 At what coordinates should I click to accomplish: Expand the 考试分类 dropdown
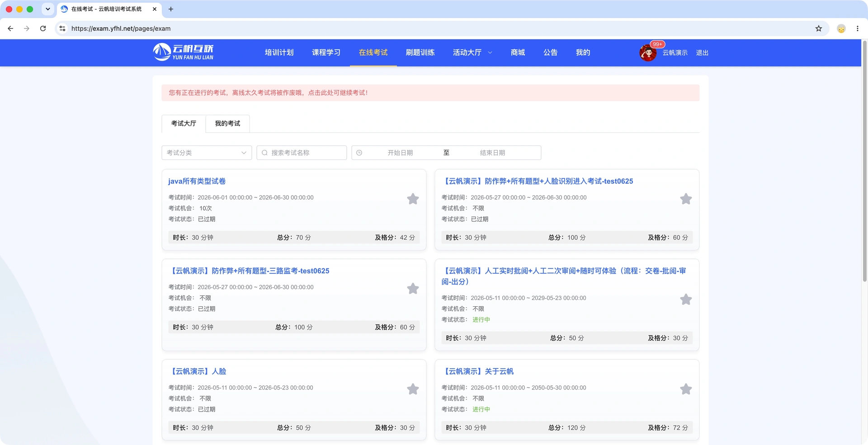tap(207, 153)
